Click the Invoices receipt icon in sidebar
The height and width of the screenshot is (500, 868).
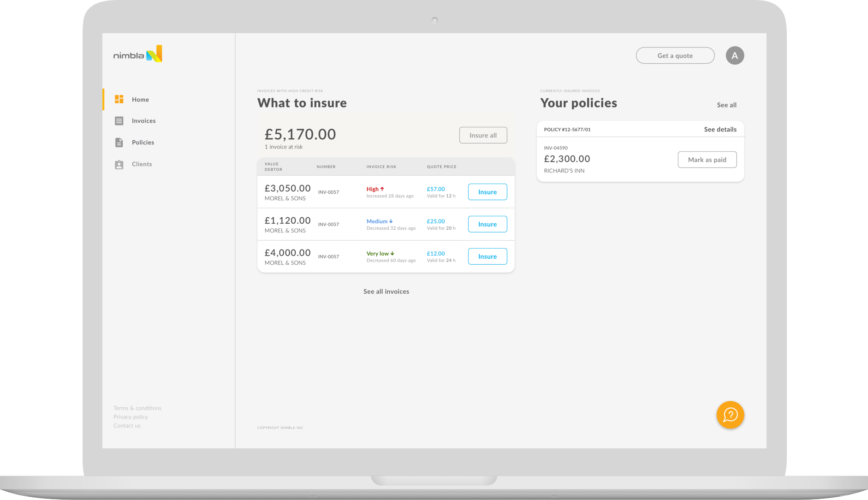pos(119,121)
